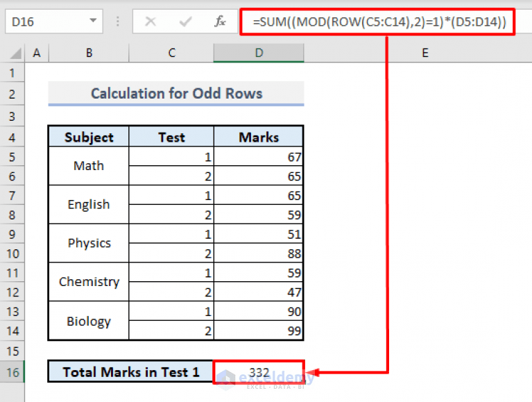The width and height of the screenshot is (532, 402).
Task: Click the marks cell with value 67
Action: pos(259,157)
